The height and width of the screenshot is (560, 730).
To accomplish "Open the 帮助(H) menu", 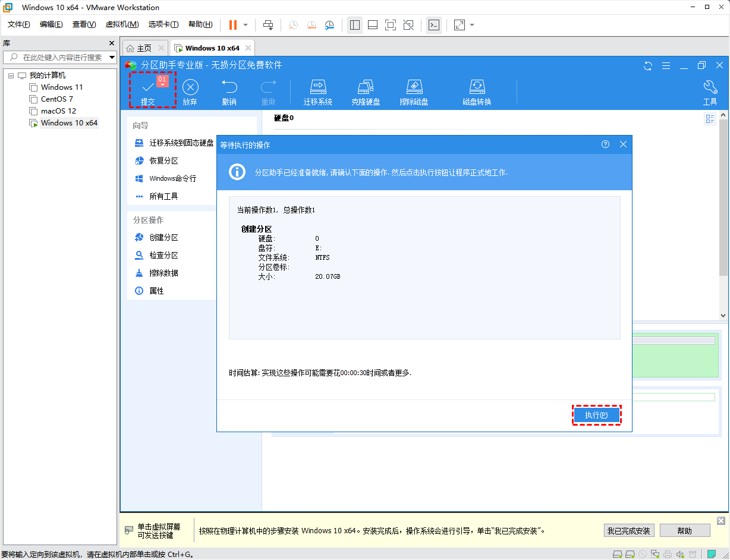I will [200, 24].
